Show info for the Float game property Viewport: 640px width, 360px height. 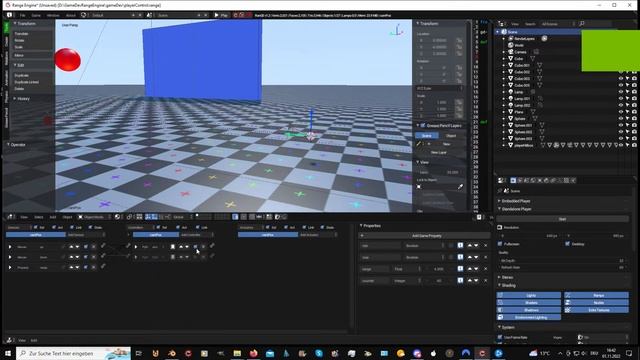460,269
